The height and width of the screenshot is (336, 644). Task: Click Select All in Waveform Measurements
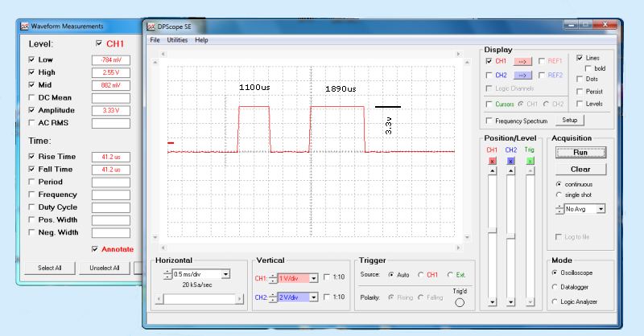click(x=50, y=268)
